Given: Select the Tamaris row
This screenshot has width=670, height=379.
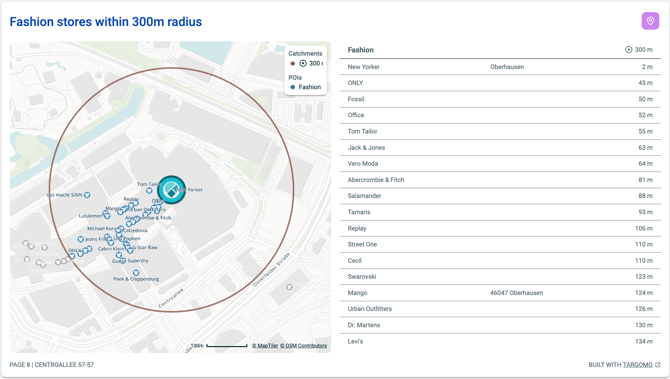Looking at the screenshot, I should pos(500,212).
